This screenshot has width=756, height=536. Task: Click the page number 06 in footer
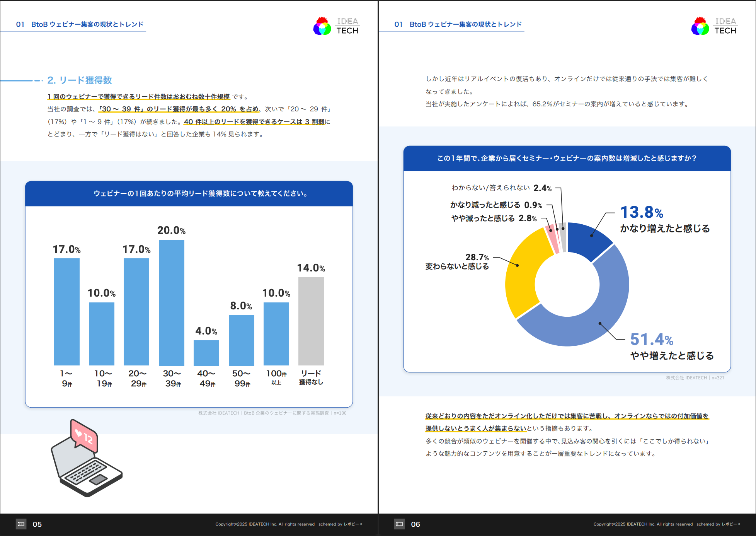tap(415, 524)
